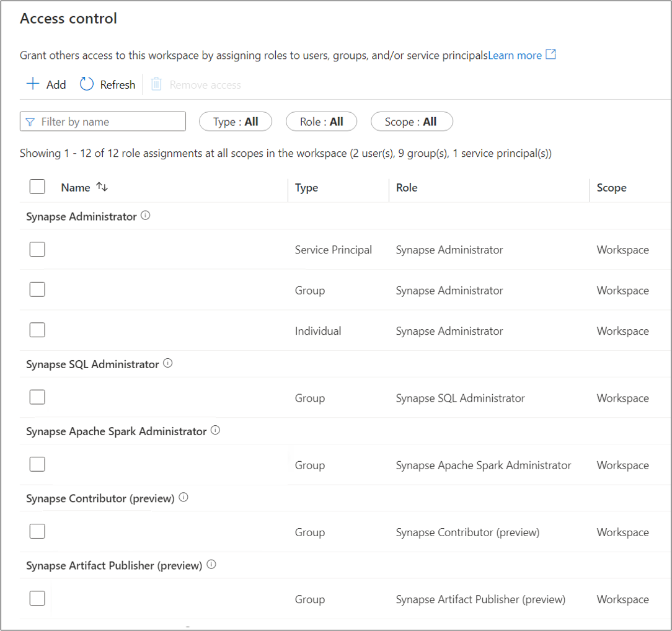Click info icon beside Synapse SQL Administrator heading
Viewport: 672px width, 631px height.
point(167,364)
